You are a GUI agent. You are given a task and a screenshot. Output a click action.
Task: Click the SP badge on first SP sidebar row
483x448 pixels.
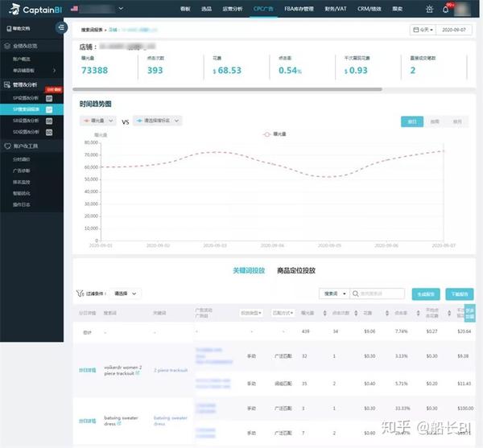point(49,98)
